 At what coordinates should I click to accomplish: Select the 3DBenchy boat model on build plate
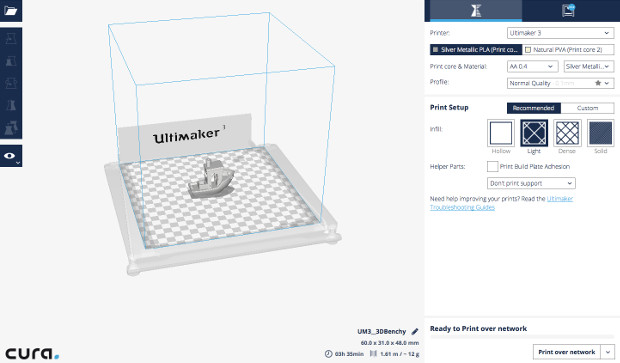pyautogui.click(x=212, y=178)
